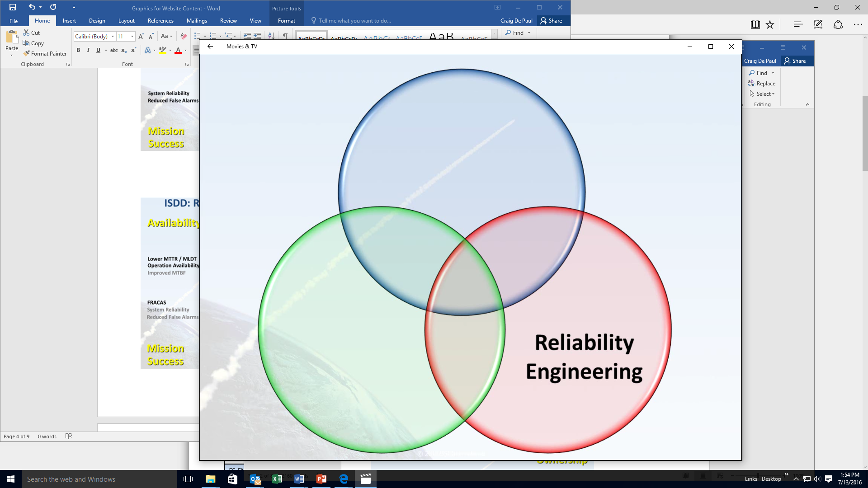Toggle strikethrough formatting
The image size is (868, 488).
click(114, 50)
